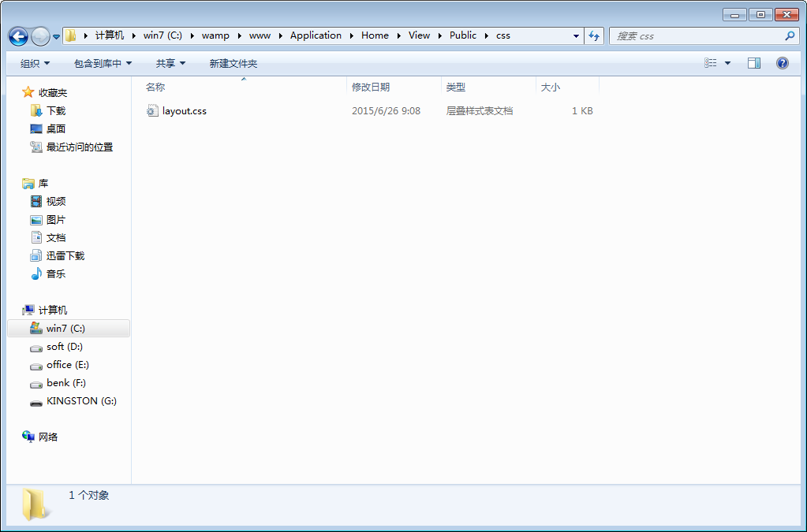Click the change view icon

[x=711, y=63]
